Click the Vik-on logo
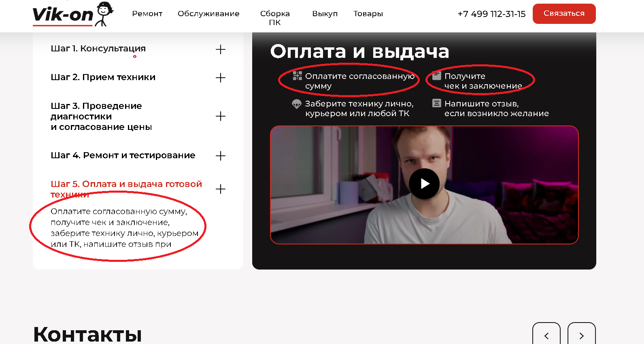This screenshot has width=644, height=344. 73,15
